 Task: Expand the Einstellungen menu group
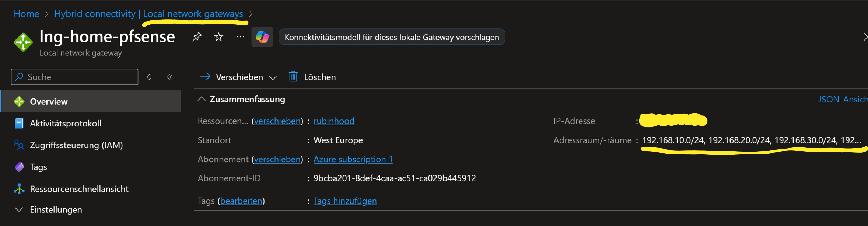(19, 209)
